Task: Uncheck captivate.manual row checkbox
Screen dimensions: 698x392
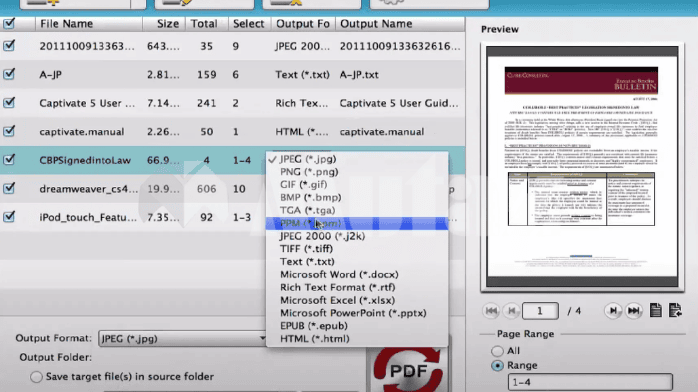Action: click(x=8, y=131)
